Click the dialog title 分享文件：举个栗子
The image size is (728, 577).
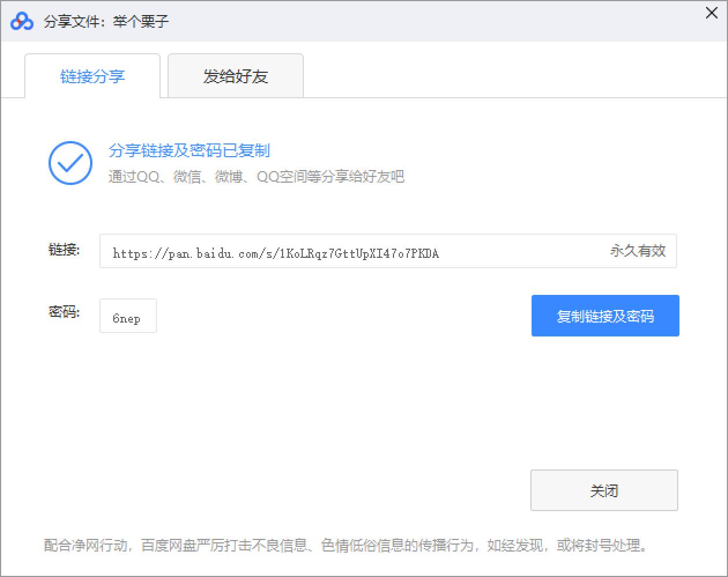(x=104, y=21)
